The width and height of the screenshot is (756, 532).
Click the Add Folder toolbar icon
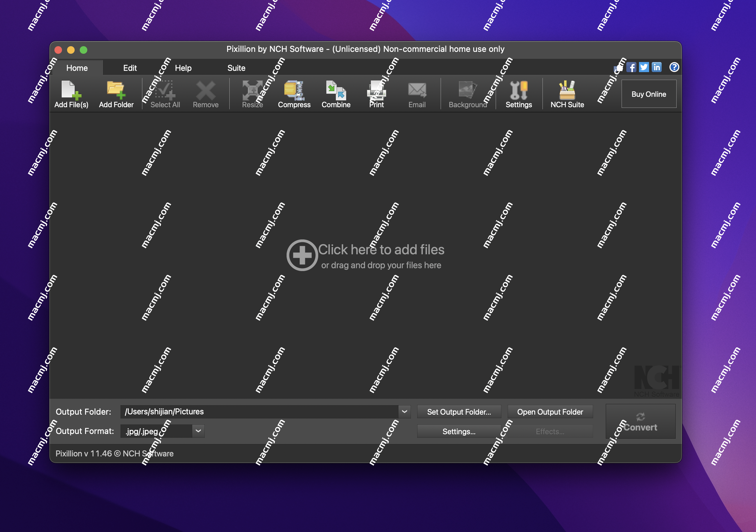[x=116, y=90]
